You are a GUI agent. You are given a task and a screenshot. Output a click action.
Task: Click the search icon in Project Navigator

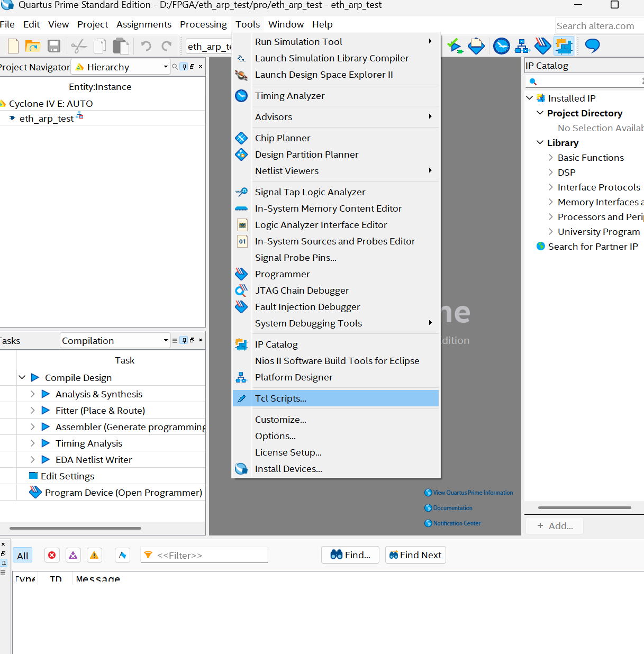[x=175, y=67]
